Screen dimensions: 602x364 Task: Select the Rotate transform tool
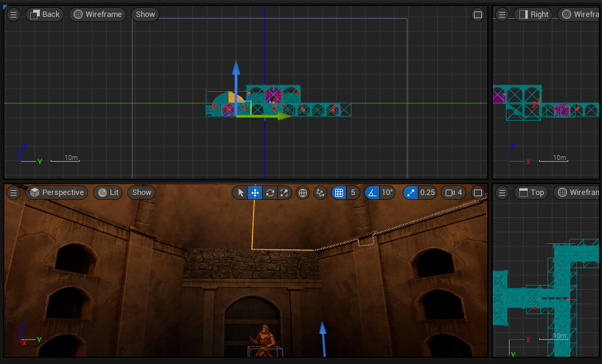tap(269, 193)
